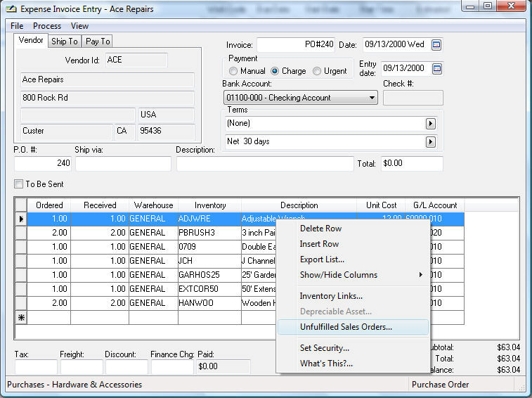
Task: Click the Description input field
Action: 265,164
